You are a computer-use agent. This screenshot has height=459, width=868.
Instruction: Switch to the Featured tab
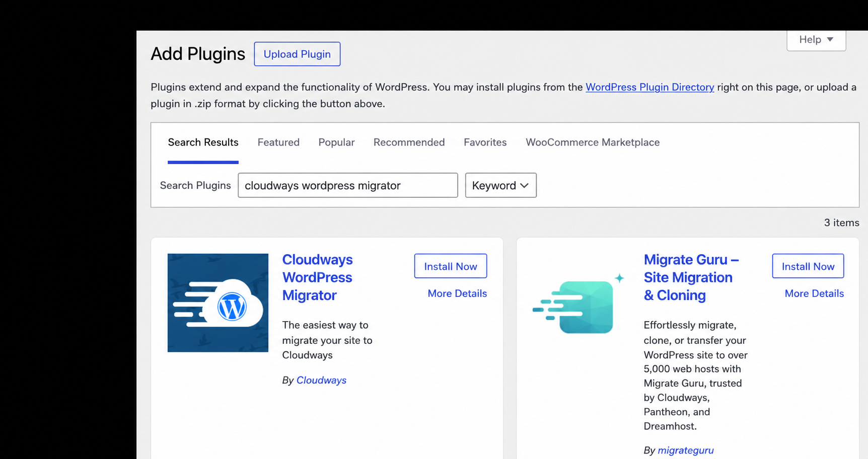coord(278,142)
